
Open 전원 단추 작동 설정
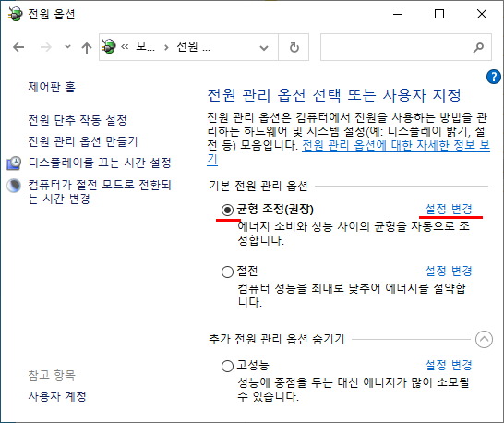78,120
